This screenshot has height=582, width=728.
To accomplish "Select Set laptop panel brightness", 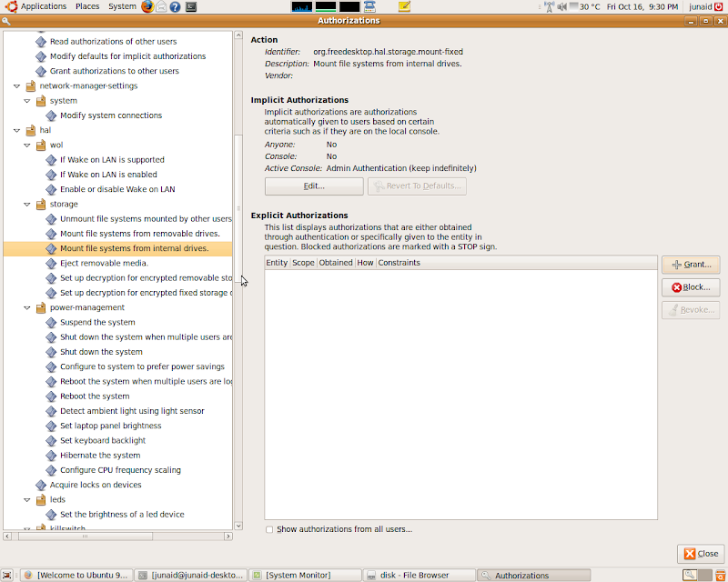I will click(110, 426).
